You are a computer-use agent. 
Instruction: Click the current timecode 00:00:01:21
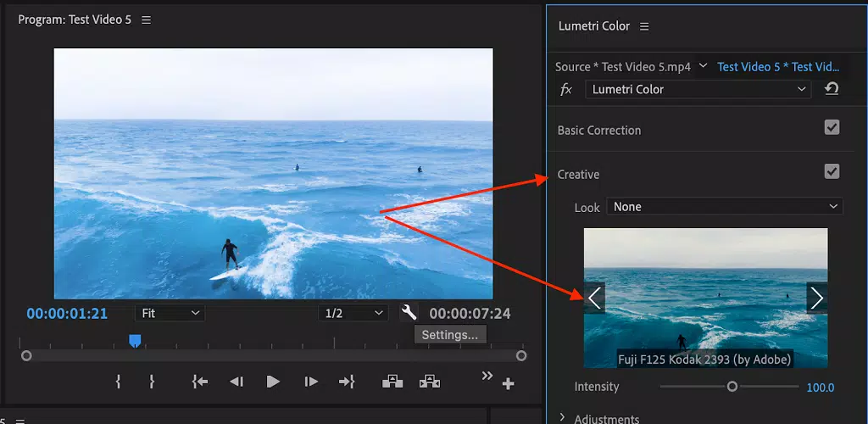67,314
